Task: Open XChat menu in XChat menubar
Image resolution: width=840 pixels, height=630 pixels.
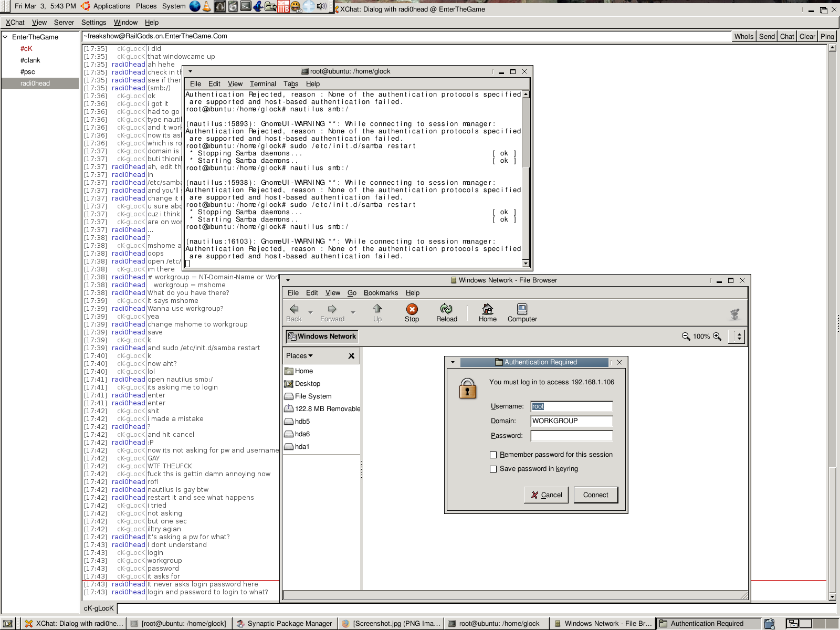Action: click(15, 23)
